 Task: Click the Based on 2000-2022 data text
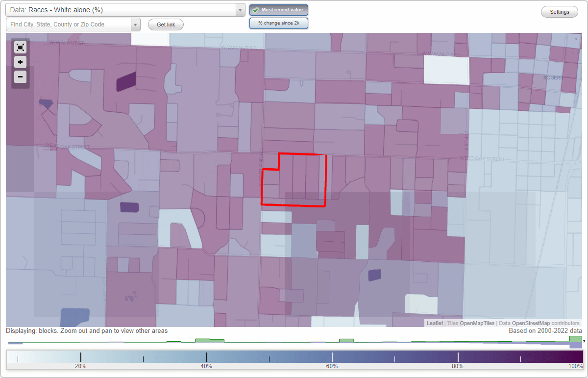545,331
